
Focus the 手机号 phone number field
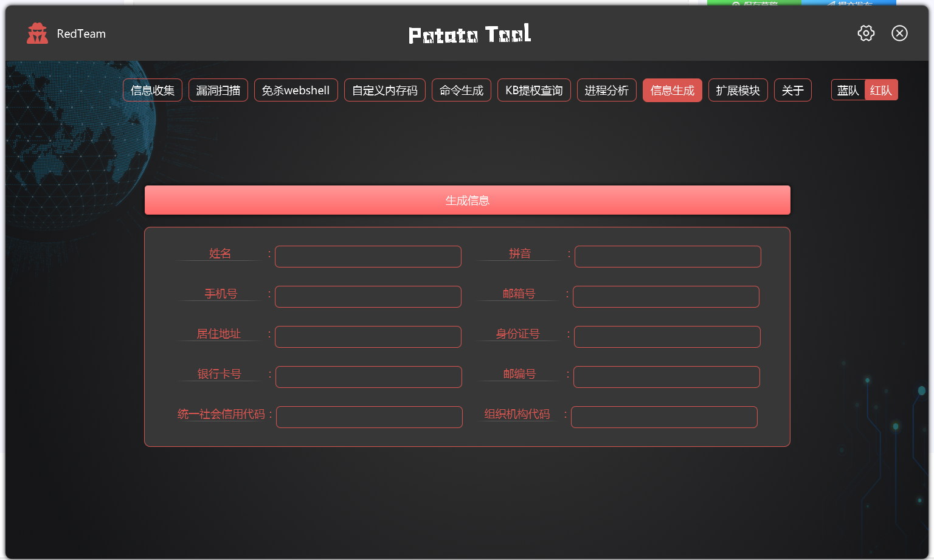[368, 297]
